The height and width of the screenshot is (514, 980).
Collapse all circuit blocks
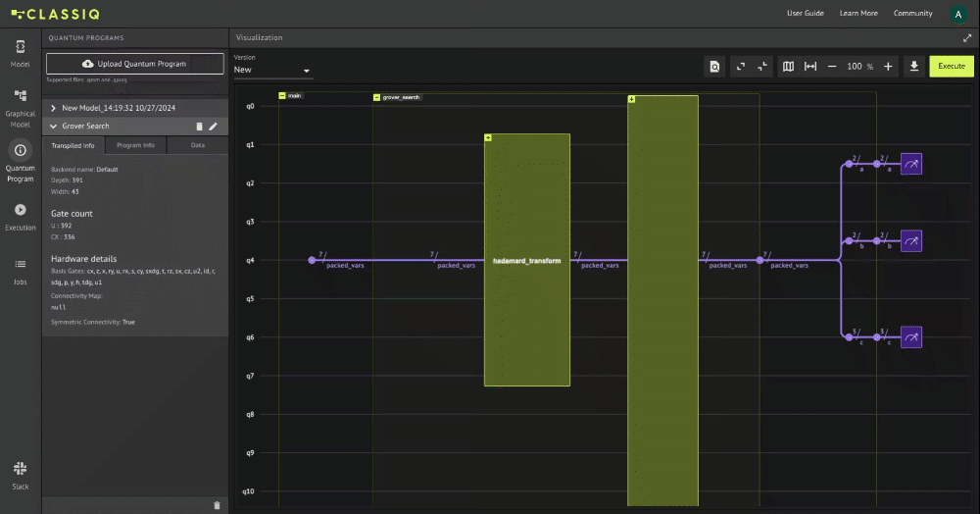pos(762,67)
